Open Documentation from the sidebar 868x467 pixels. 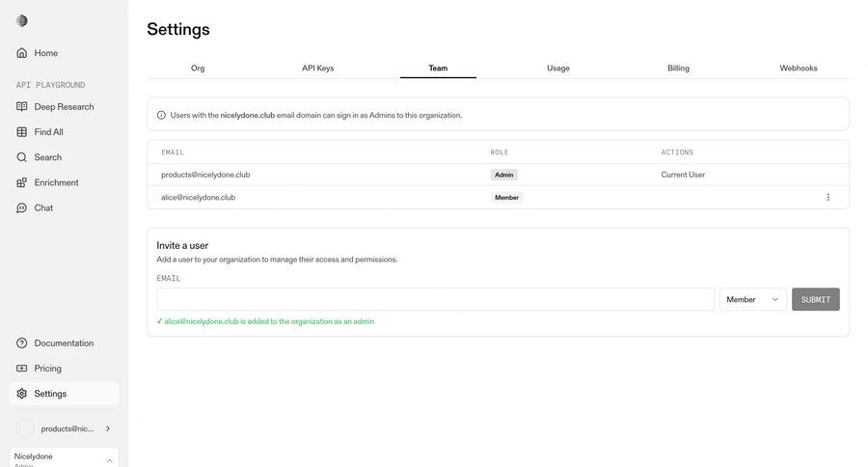(x=64, y=343)
